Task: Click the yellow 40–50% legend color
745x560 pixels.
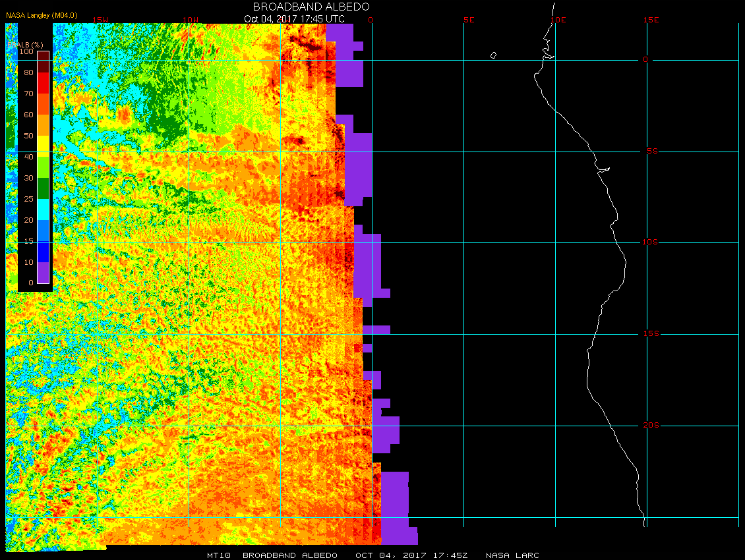Action: pos(44,146)
